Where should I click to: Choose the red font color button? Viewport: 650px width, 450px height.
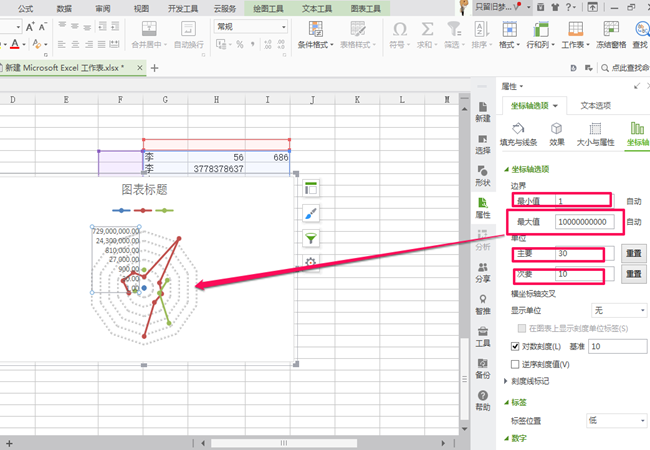[15, 44]
